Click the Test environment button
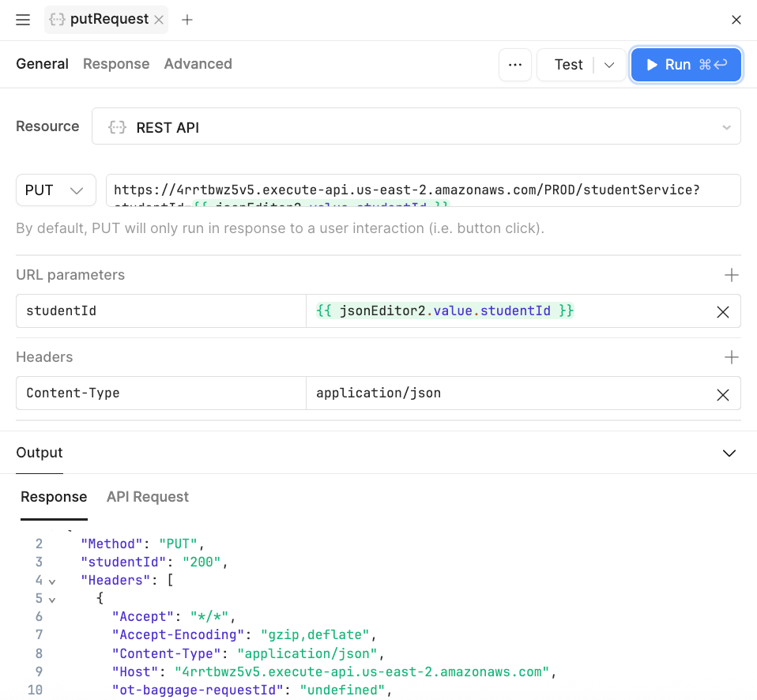 click(x=569, y=65)
